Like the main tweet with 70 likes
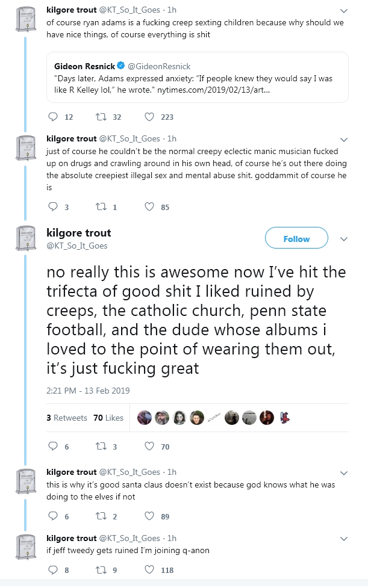The image size is (368, 588). (149, 447)
